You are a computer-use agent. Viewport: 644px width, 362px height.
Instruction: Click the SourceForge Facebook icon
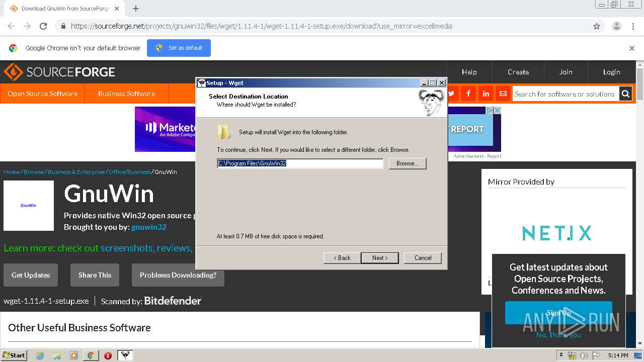pos(468,94)
